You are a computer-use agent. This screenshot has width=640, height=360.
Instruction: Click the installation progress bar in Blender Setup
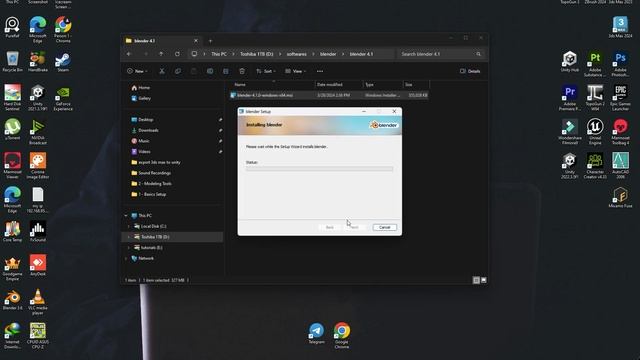pyautogui.click(x=319, y=169)
